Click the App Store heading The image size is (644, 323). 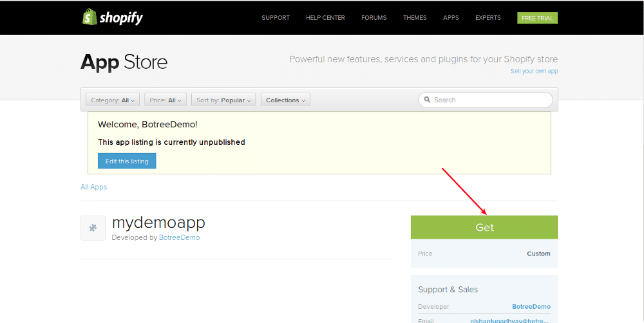coord(124,62)
